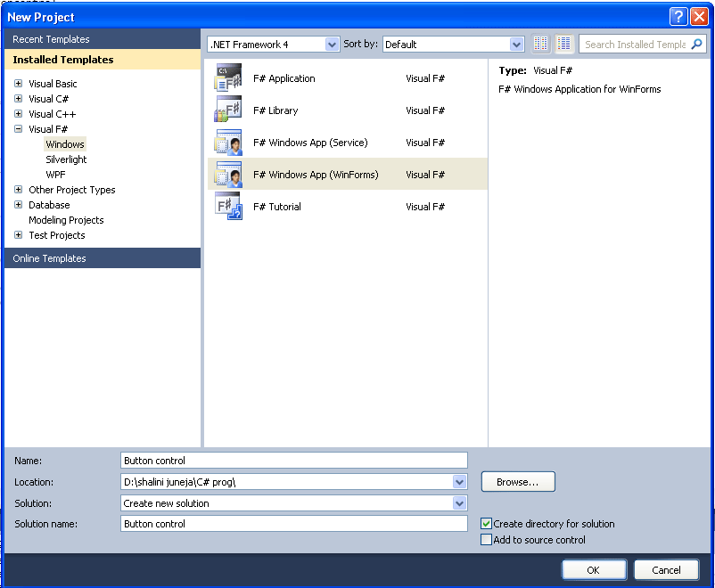Select the F# Application template icon

pos(228,78)
